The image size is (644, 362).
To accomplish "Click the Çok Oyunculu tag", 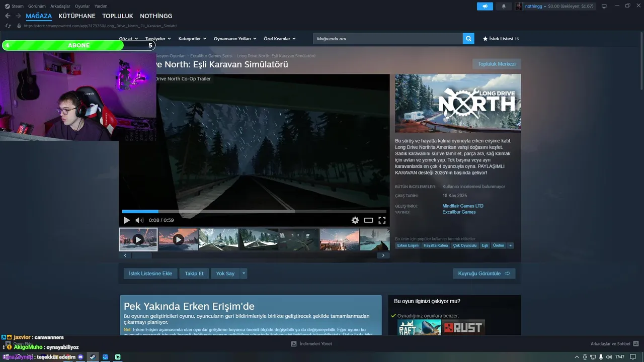I will click(464, 245).
